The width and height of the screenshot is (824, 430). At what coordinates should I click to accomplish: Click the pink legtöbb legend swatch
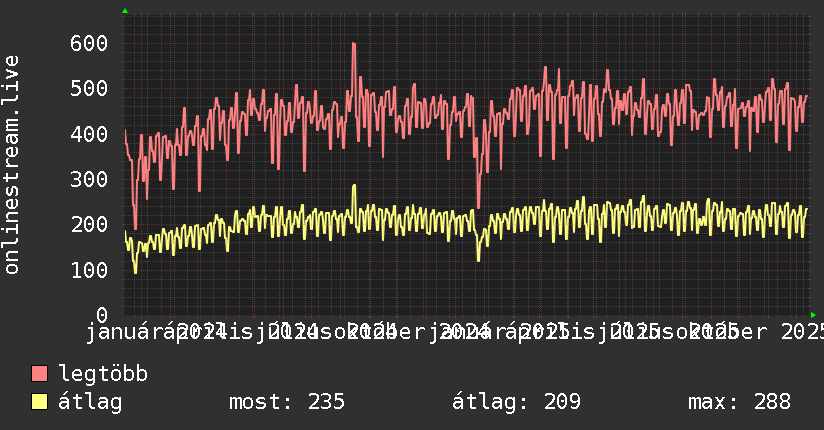point(39,374)
